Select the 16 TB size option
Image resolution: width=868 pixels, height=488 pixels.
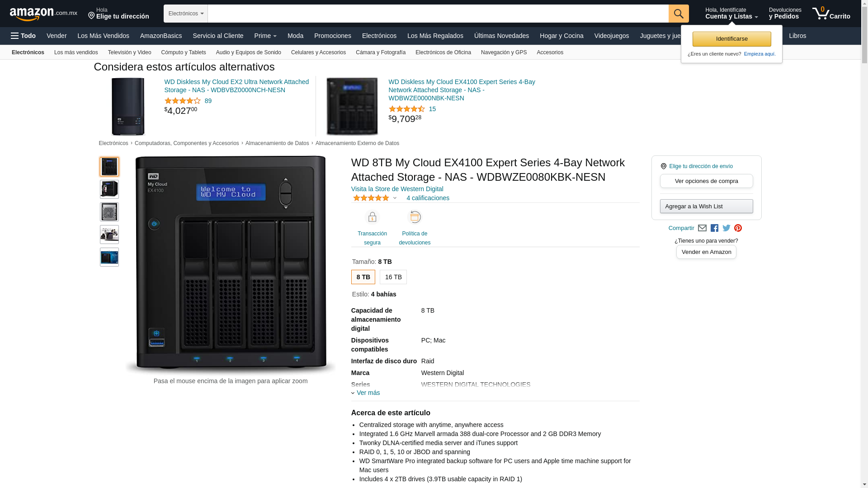(x=393, y=277)
